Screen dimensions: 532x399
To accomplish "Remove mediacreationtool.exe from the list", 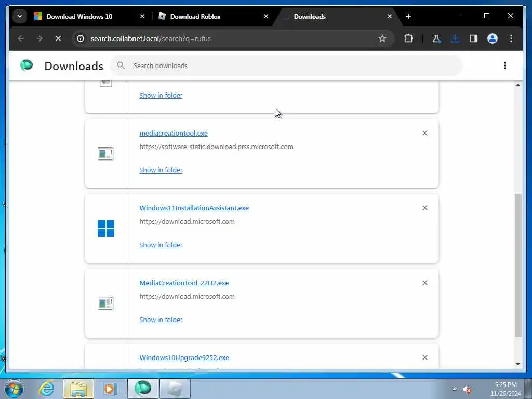I will coord(425,133).
